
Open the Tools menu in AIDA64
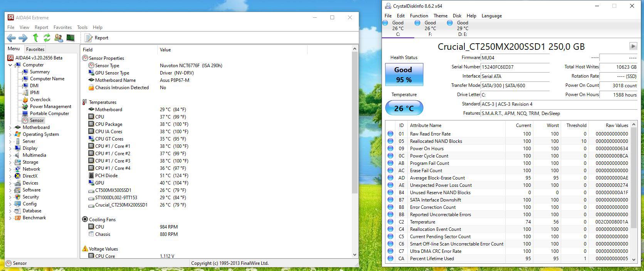82,27
